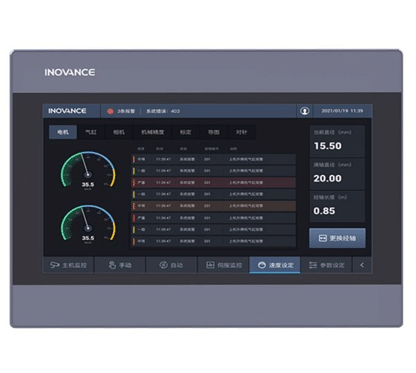Image resolution: width=416 pixels, height=373 pixels.
Task: Tap the INOVANCE logo inside the screen header
Action: point(67,111)
